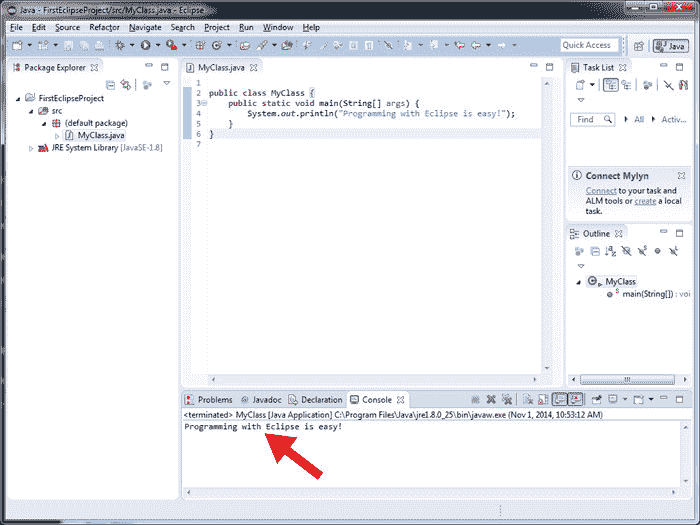700x525 pixels.
Task: Click the New wizard toolbar icon
Action: pos(17,45)
